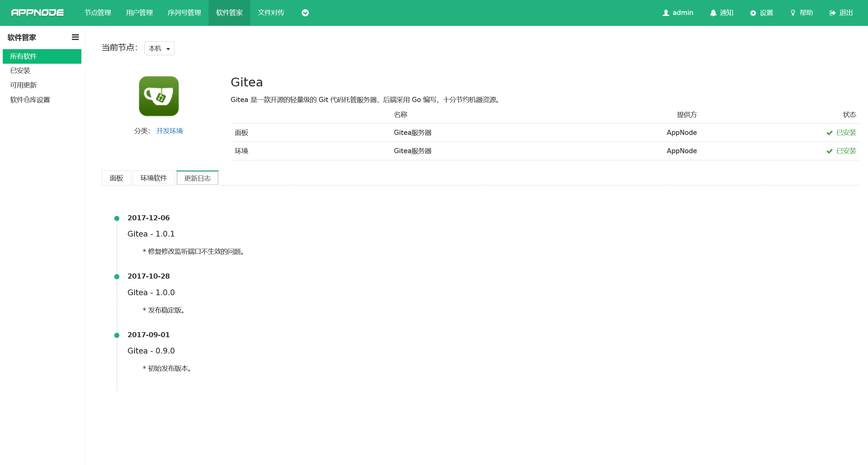This screenshot has width=868, height=465.
Task: Click the AppNode logo
Action: [37, 13]
